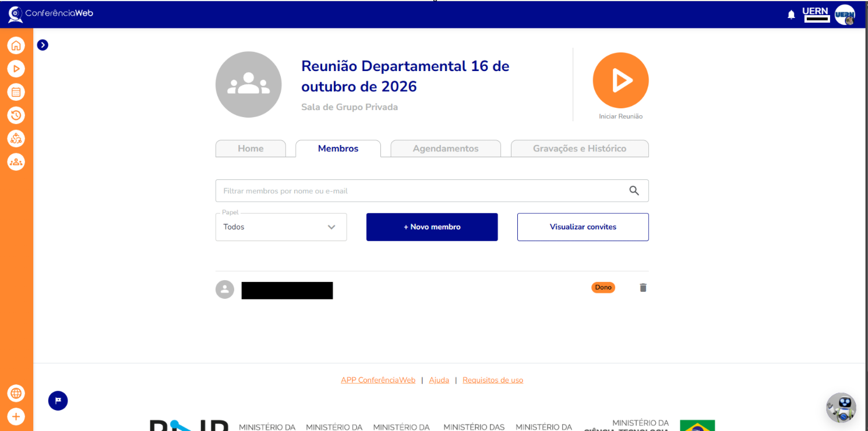Click the Visualizar convites button
This screenshot has height=431, width=868.
pos(583,227)
